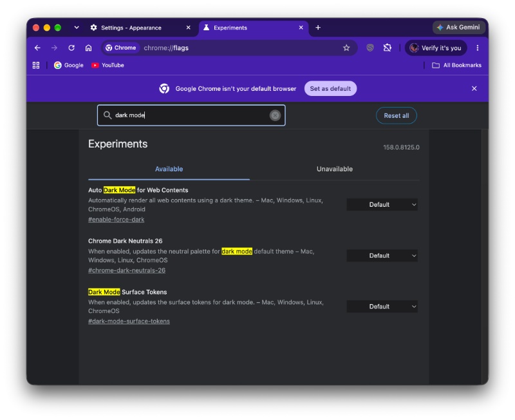
Task: Open the apps grid in bookmarks bar
Action: tap(36, 66)
